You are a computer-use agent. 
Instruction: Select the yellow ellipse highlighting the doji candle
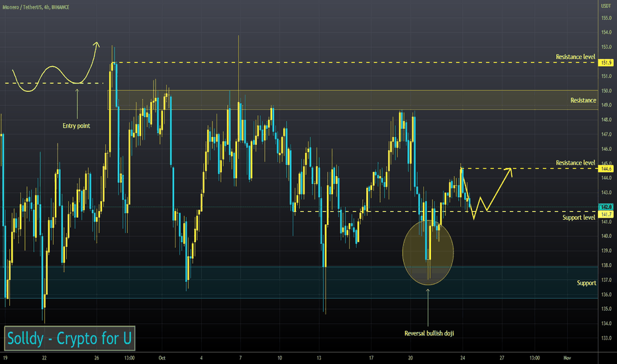(428, 253)
